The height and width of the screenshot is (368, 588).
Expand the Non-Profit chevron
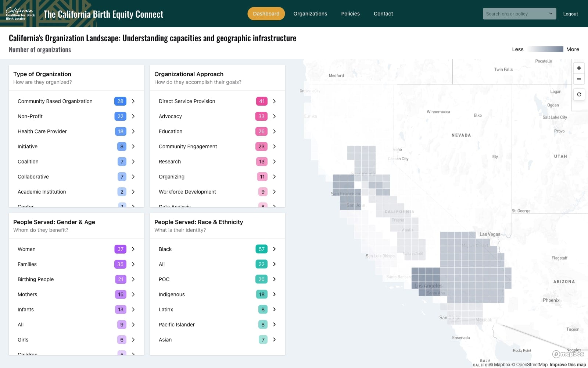point(133,116)
